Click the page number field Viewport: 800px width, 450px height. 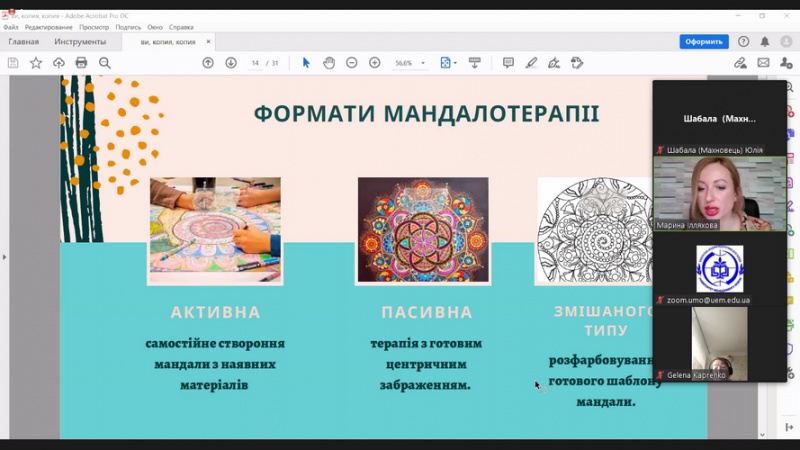(255, 63)
